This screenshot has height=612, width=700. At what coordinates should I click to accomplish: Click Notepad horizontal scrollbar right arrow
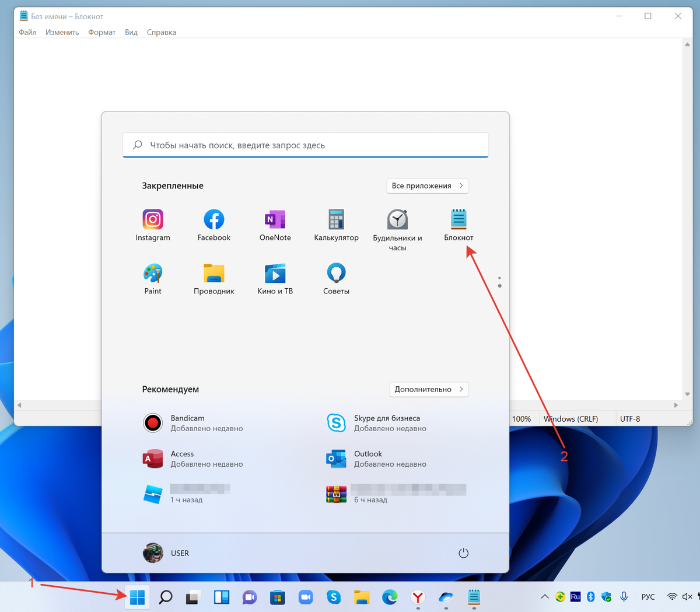click(x=676, y=405)
